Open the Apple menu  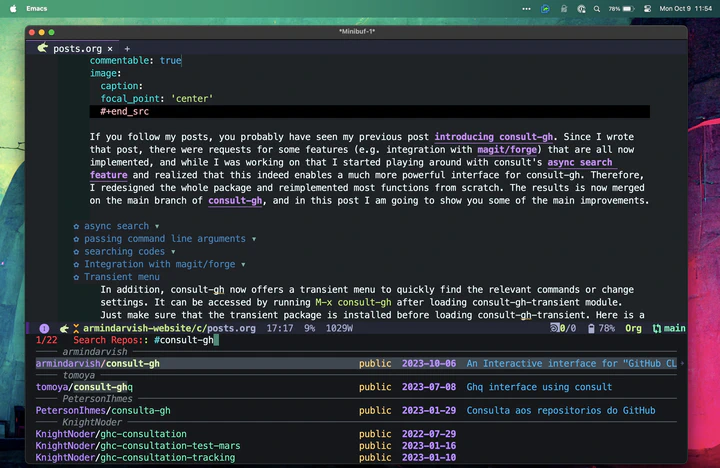point(13,8)
